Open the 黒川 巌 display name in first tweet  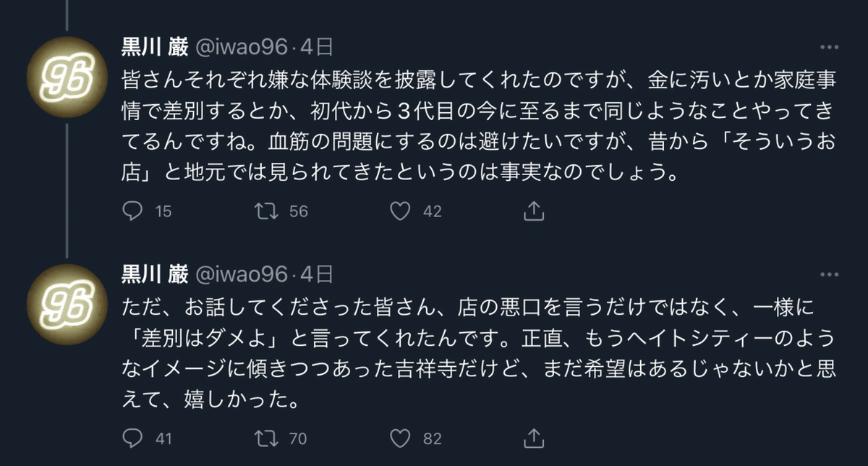(153, 47)
